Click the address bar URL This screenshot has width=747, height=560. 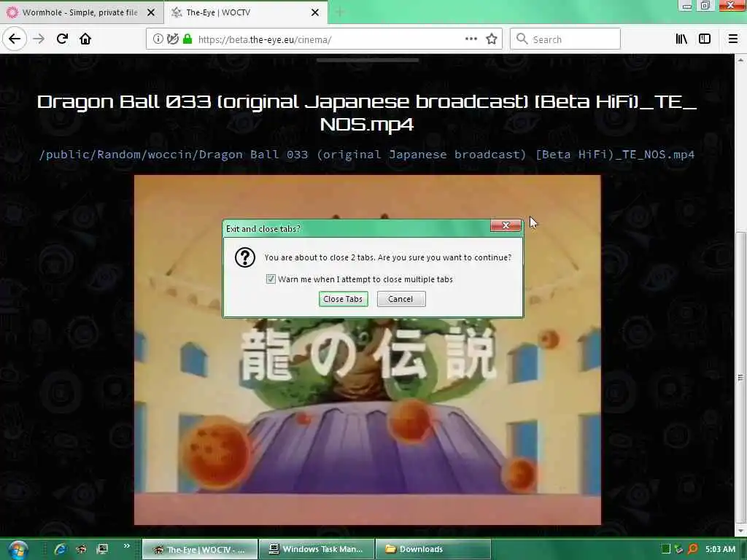click(x=264, y=39)
